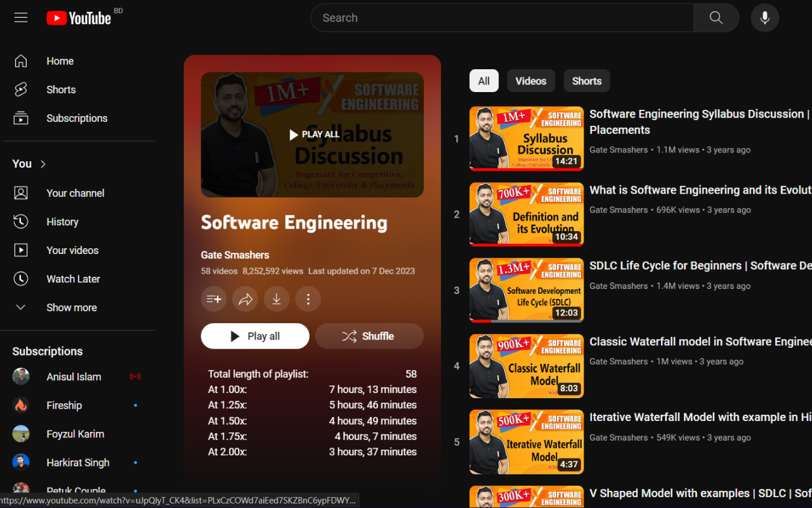
Task: Click Anisul Islam channel avatar
Action: tap(21, 377)
